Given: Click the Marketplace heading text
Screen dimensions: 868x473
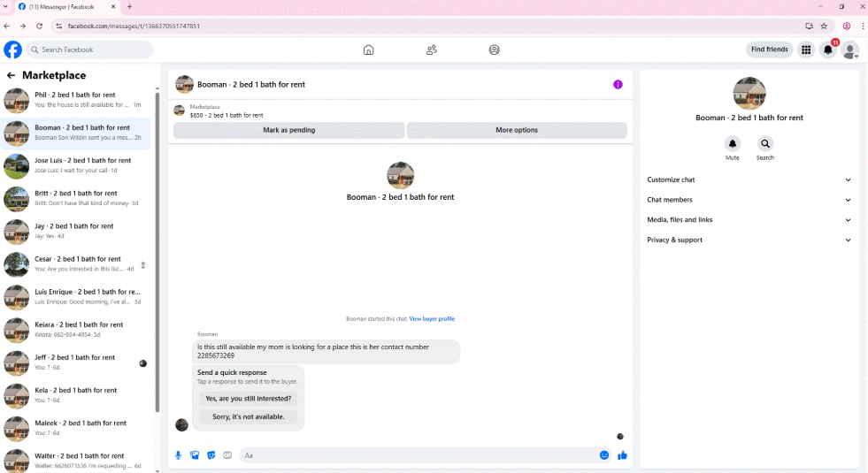Looking at the screenshot, I should click(54, 75).
